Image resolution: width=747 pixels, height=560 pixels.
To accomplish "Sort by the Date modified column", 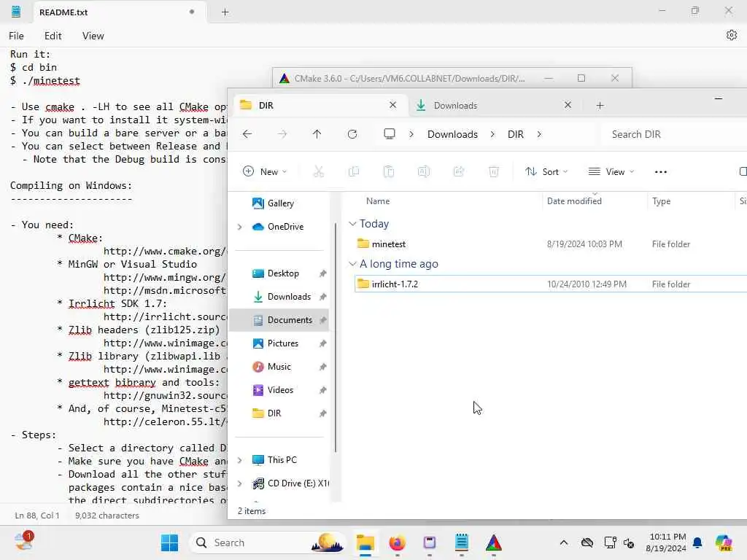I will tap(574, 201).
